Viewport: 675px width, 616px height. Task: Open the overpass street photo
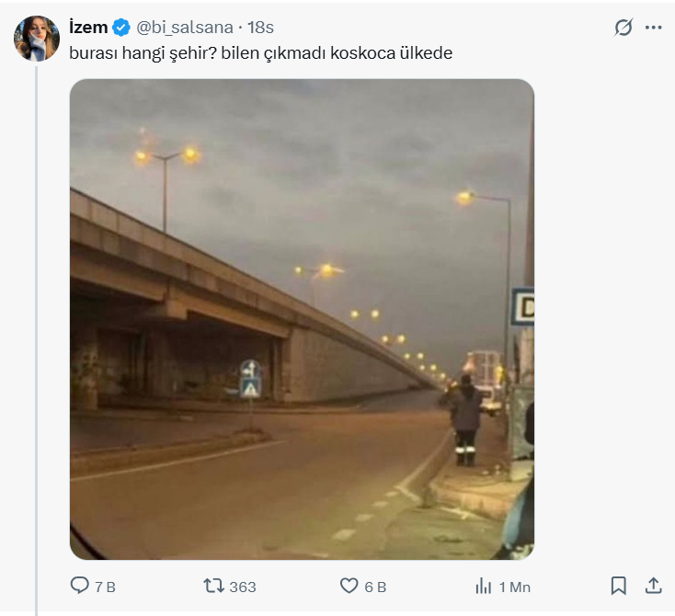tap(302, 319)
